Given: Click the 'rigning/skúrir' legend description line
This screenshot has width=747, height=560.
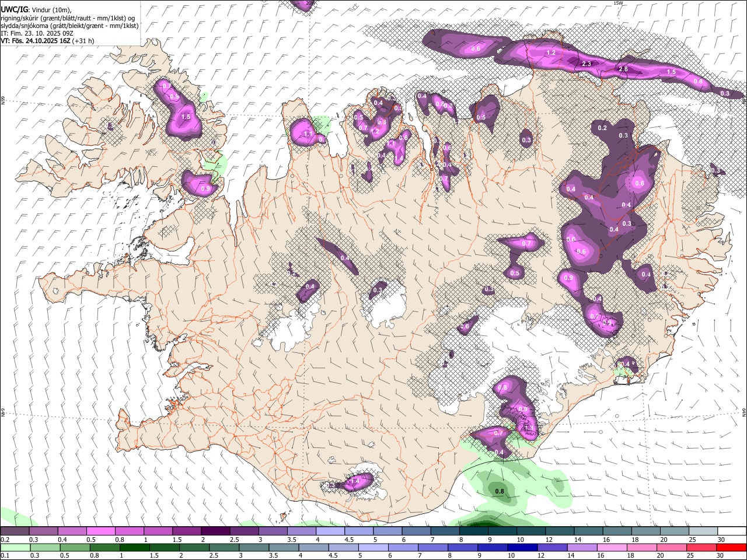Looking at the screenshot, I should pos(68,18).
